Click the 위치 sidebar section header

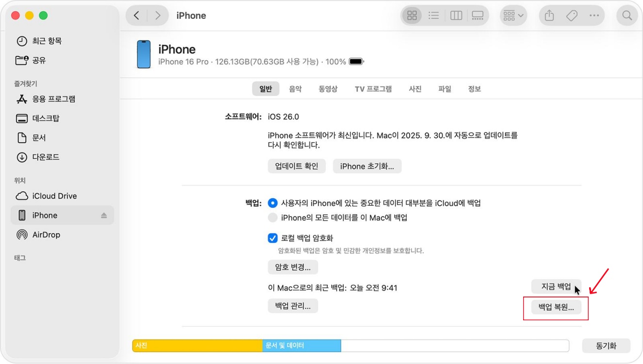point(20,181)
